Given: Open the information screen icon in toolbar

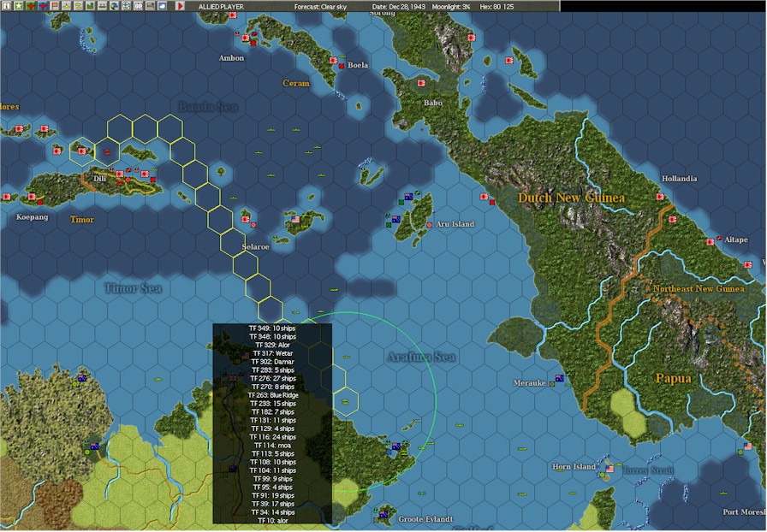Looking at the screenshot, I should 6,6.
